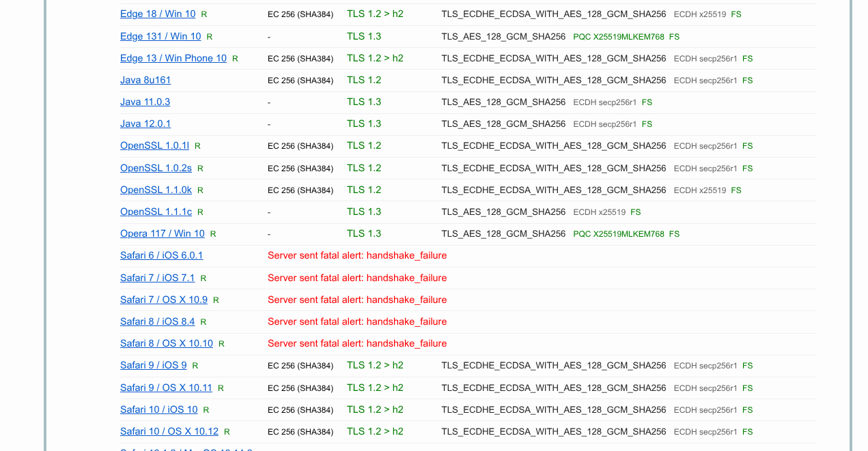This screenshot has width=868, height=451.
Task: Click TLS 1.3 in the OpenSSL 1.1.1c row
Action: pos(364,212)
